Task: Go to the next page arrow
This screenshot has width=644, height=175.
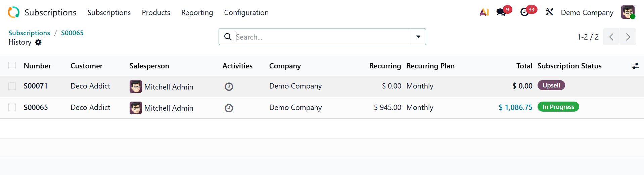Action: (x=628, y=37)
